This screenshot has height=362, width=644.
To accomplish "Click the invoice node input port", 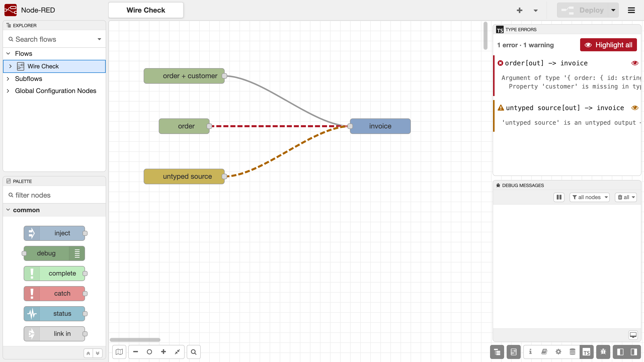I will (350, 126).
